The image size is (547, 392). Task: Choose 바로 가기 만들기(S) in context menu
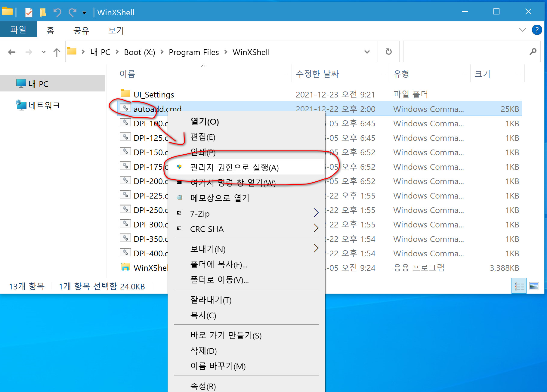pyautogui.click(x=246, y=335)
